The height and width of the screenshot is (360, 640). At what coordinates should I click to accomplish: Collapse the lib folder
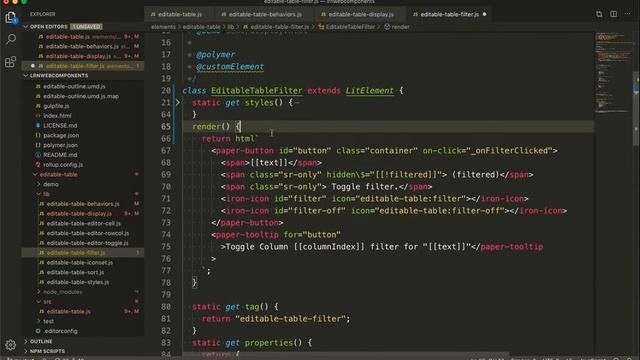(x=39, y=194)
